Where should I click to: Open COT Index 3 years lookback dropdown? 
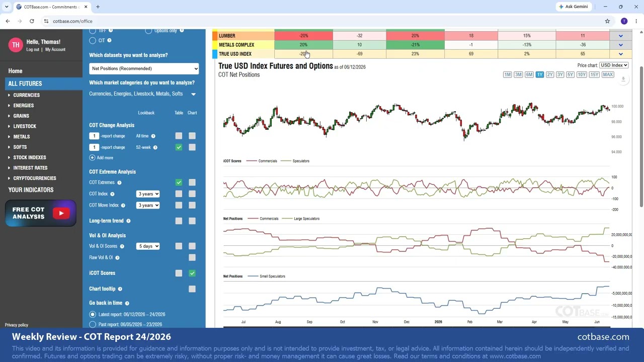click(x=148, y=194)
